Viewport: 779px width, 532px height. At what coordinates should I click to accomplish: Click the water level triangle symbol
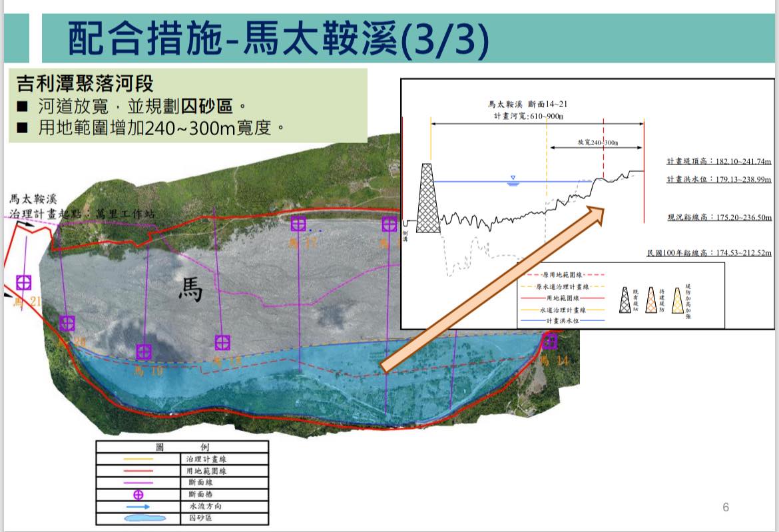512,179
